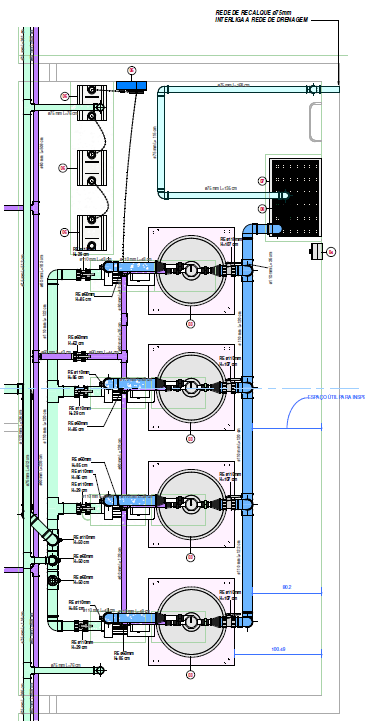Click the topmost circular filter tank
Image resolution: width=365 pixels, height=727 pixels.
pyautogui.click(x=191, y=270)
